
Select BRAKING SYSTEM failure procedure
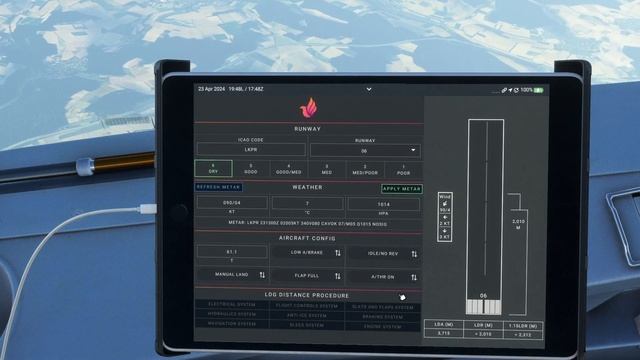[x=382, y=317]
